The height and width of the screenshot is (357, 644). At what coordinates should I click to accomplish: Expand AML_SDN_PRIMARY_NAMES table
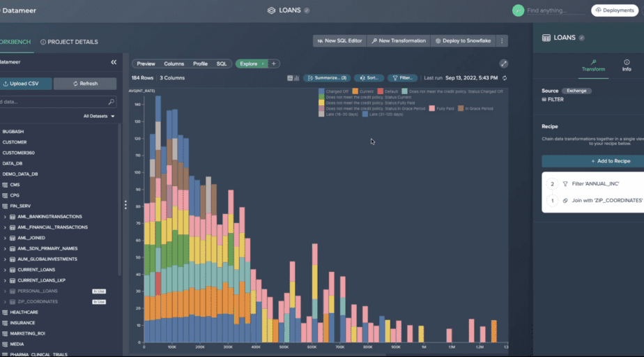(5, 248)
